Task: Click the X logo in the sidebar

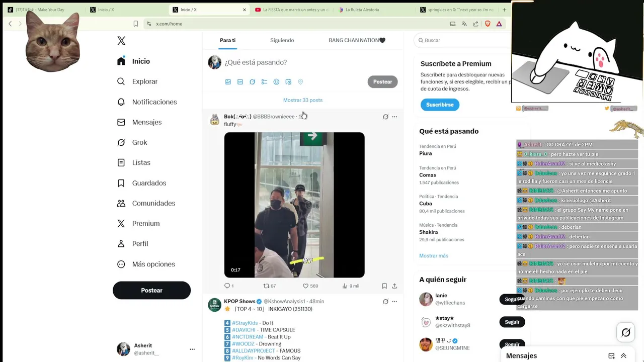Action: click(x=121, y=41)
